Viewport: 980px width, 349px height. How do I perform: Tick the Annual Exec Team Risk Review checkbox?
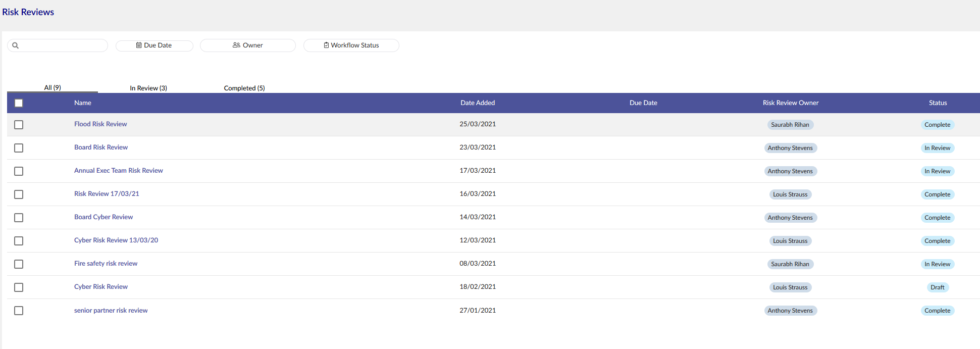[x=19, y=171]
